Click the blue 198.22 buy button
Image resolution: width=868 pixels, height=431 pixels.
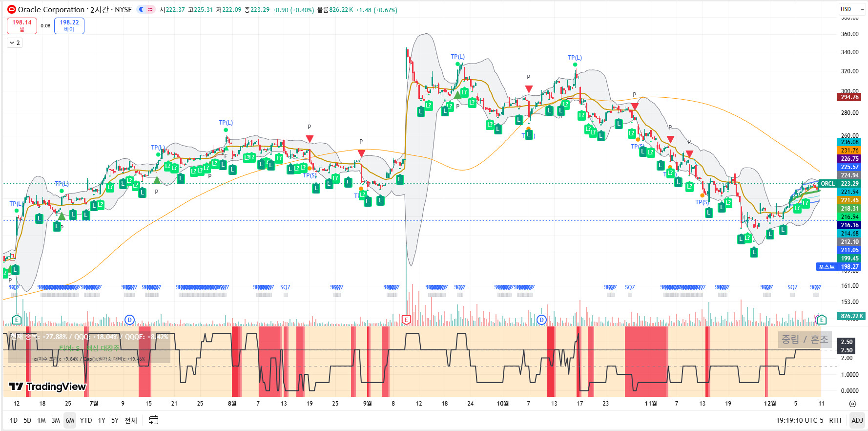tap(69, 25)
